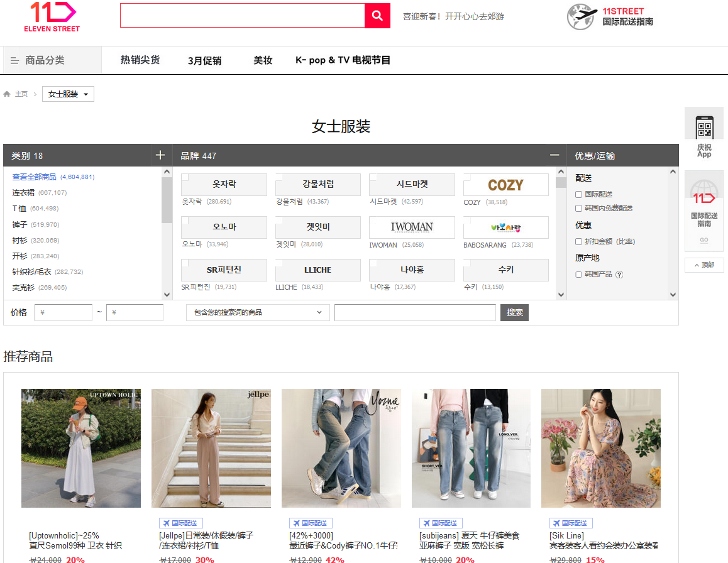
Task: Click the help icon beside 韩国产品
Action: click(619, 275)
